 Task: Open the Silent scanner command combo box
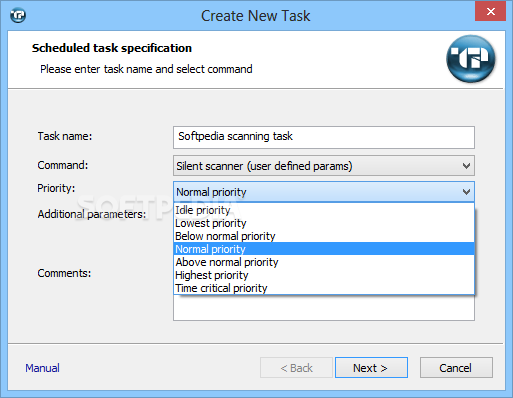[x=324, y=166]
